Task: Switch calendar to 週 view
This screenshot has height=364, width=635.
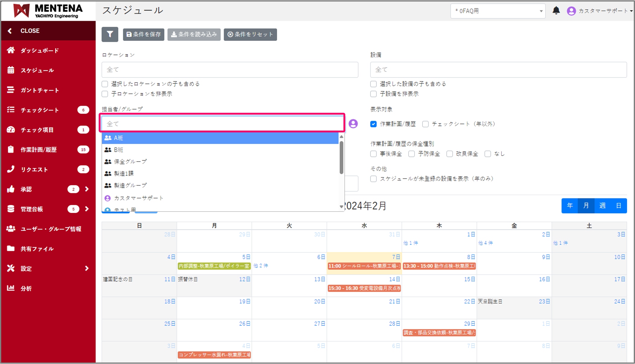Action: pyautogui.click(x=602, y=206)
